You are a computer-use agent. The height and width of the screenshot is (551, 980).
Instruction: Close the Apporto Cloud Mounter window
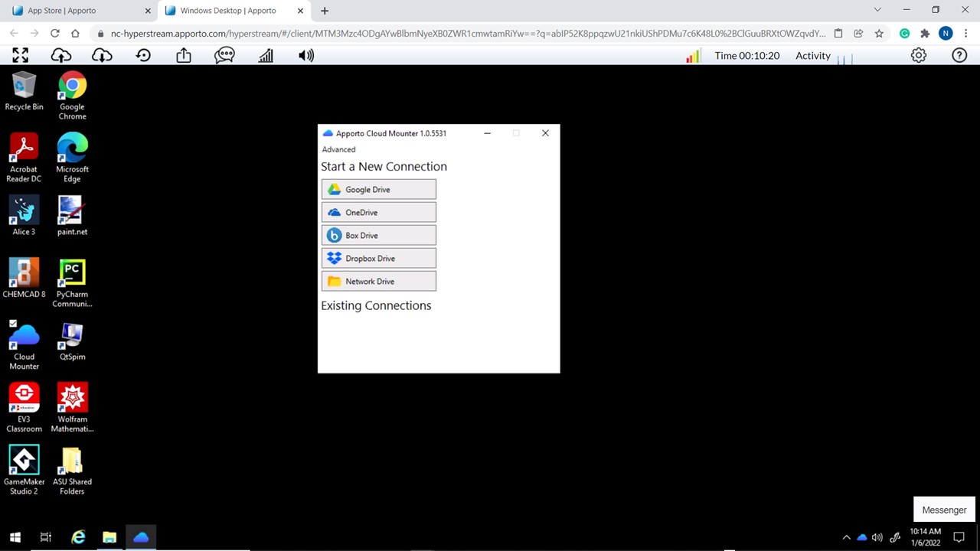click(x=545, y=133)
